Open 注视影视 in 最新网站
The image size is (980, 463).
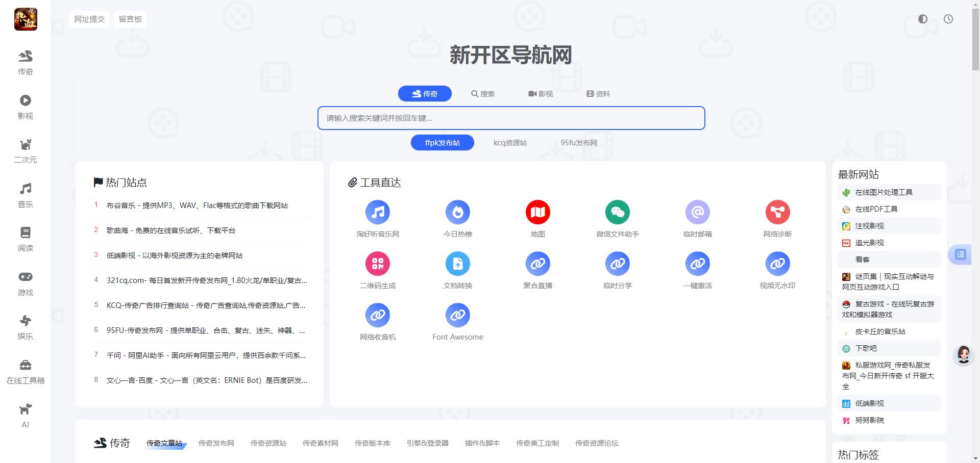(x=889, y=226)
